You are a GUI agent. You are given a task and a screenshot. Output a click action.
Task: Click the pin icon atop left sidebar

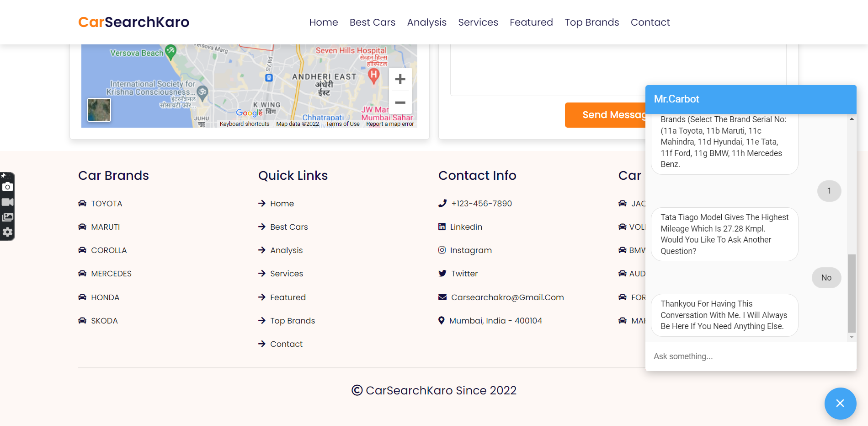(3, 176)
